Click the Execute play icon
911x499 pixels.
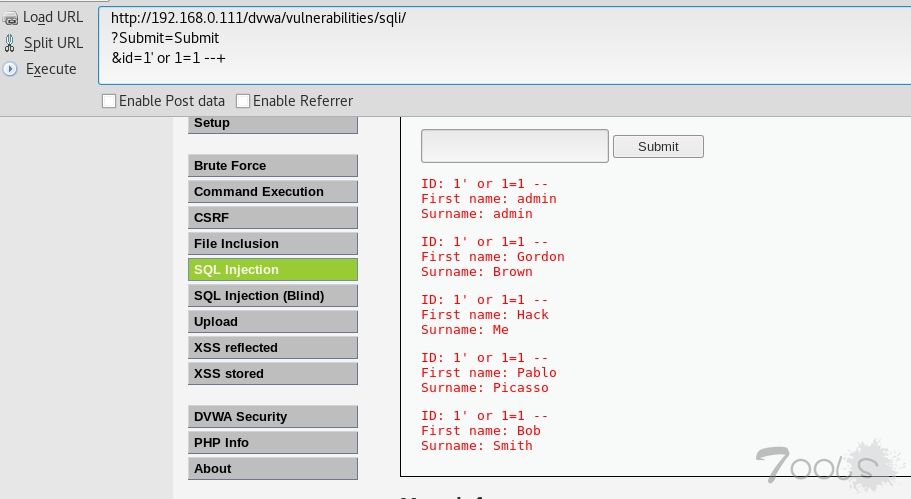pyautogui.click(x=10, y=69)
